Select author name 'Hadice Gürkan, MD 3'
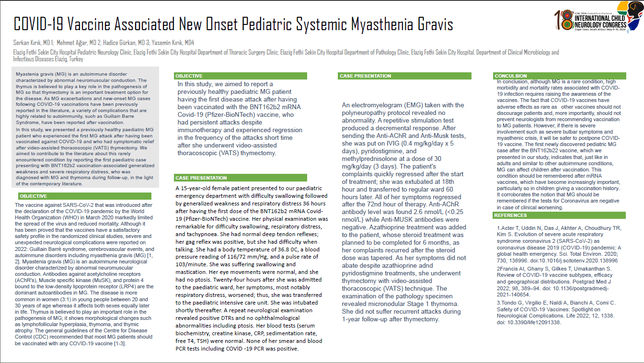644x363 pixels. click(126, 43)
